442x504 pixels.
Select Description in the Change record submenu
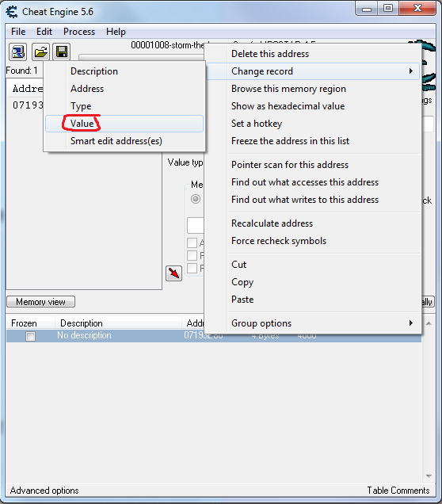pyautogui.click(x=124, y=71)
